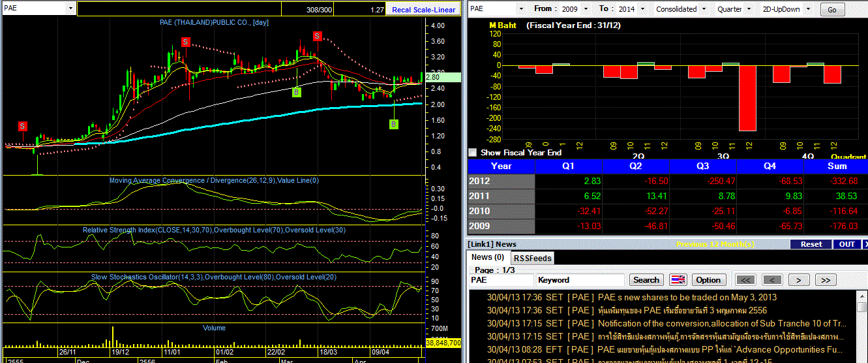
Task: Click the -52.27 cell for 2010 Q2
Action: click(636, 211)
